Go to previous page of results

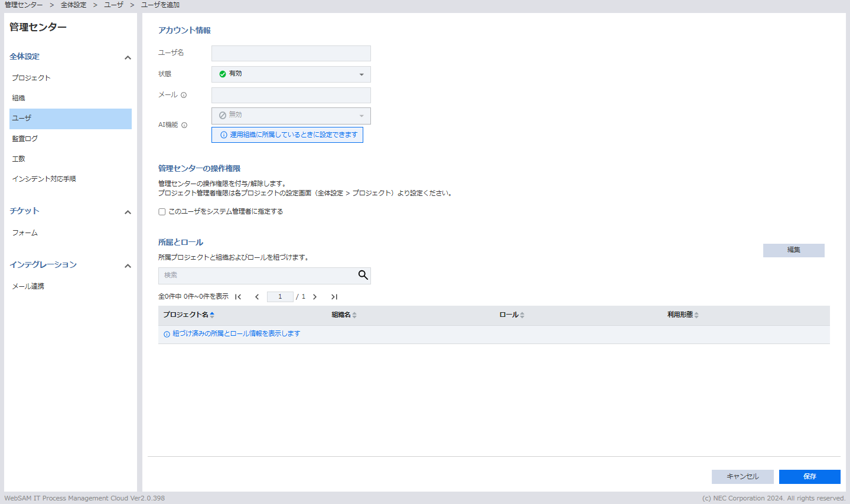tap(257, 297)
